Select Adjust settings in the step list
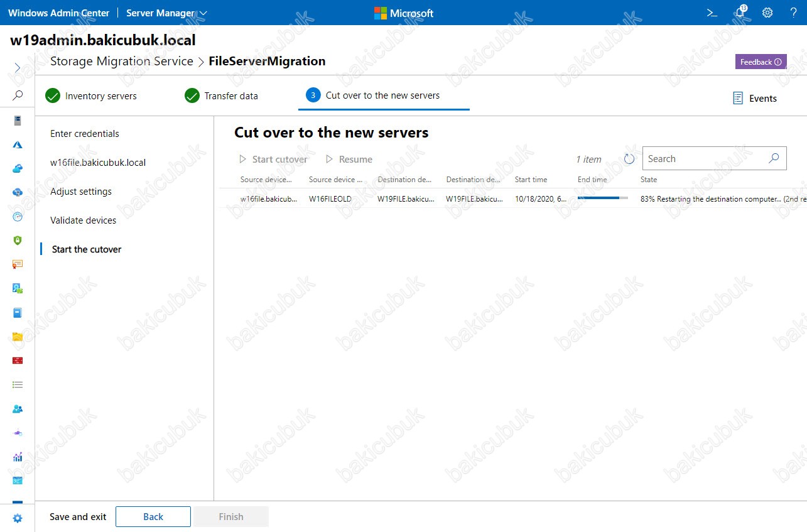The image size is (807, 532). pyautogui.click(x=81, y=192)
